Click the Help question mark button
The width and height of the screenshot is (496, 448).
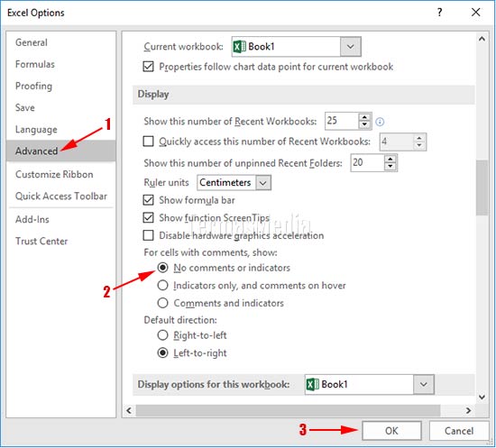(x=439, y=13)
